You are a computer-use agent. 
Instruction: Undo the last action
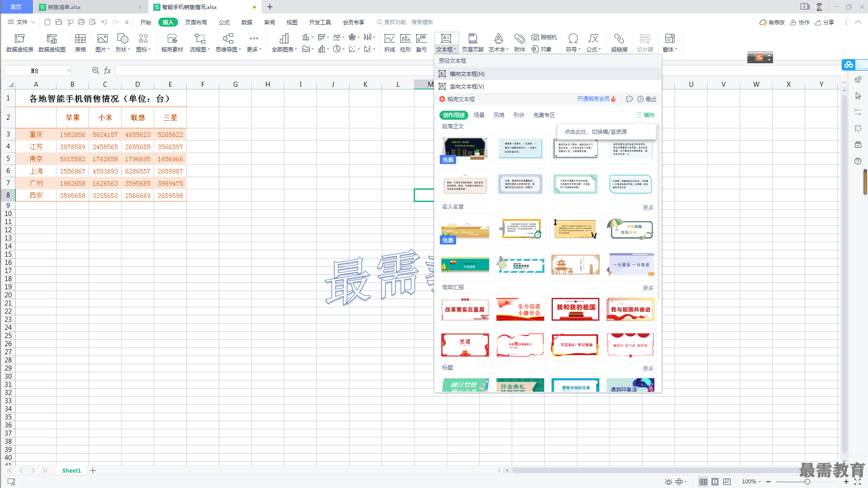[x=104, y=22]
